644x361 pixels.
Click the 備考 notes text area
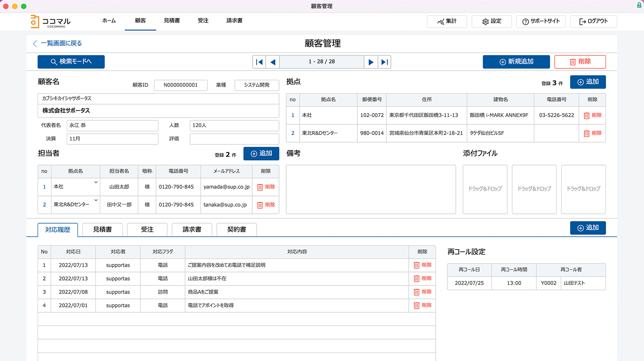click(x=371, y=189)
